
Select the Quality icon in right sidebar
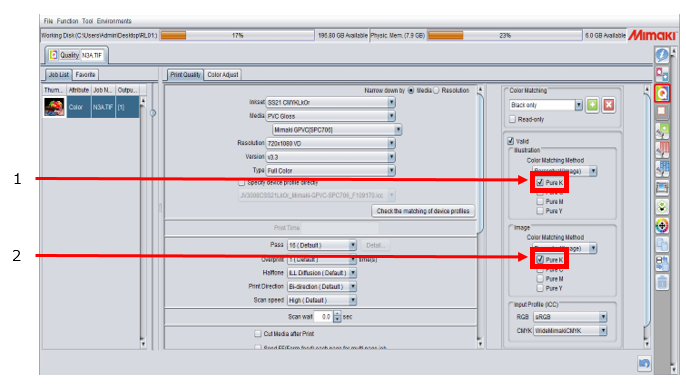point(662,93)
